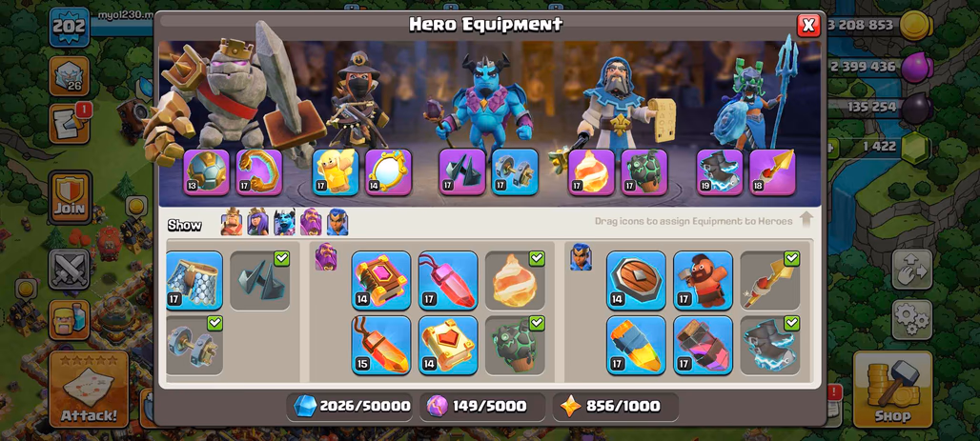Select the Henchmen Puppet chainmail equipment level 17
The height and width of the screenshot is (441, 980).
194,280
